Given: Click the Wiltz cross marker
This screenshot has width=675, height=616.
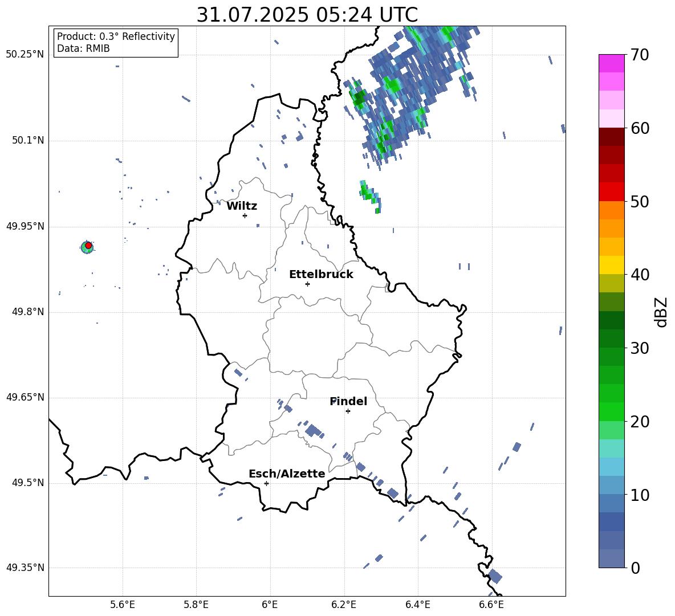Looking at the screenshot, I should [x=245, y=215].
